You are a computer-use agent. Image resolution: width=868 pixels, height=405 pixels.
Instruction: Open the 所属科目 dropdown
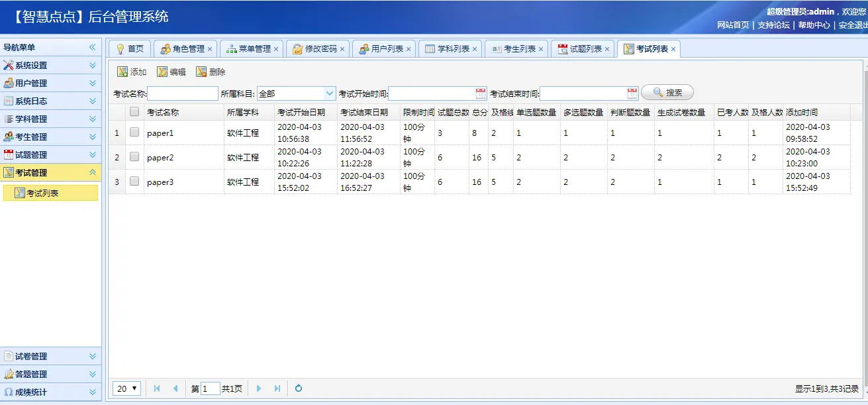(x=330, y=93)
